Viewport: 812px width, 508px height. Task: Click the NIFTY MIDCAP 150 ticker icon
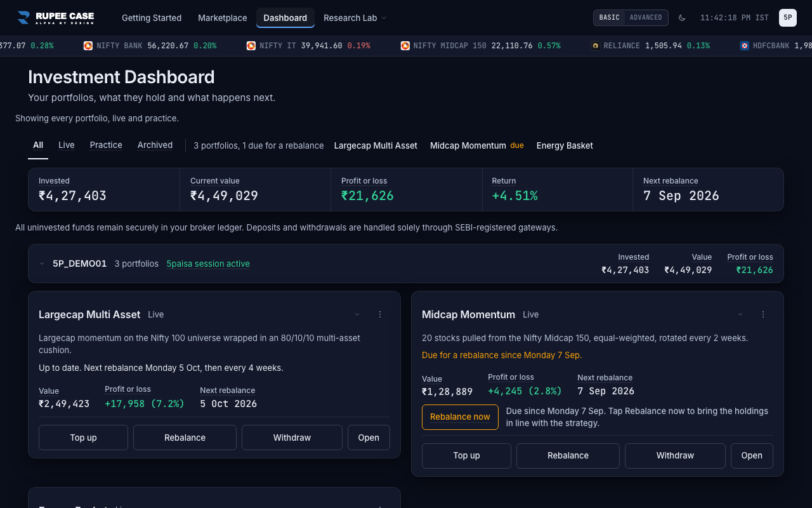click(405, 46)
